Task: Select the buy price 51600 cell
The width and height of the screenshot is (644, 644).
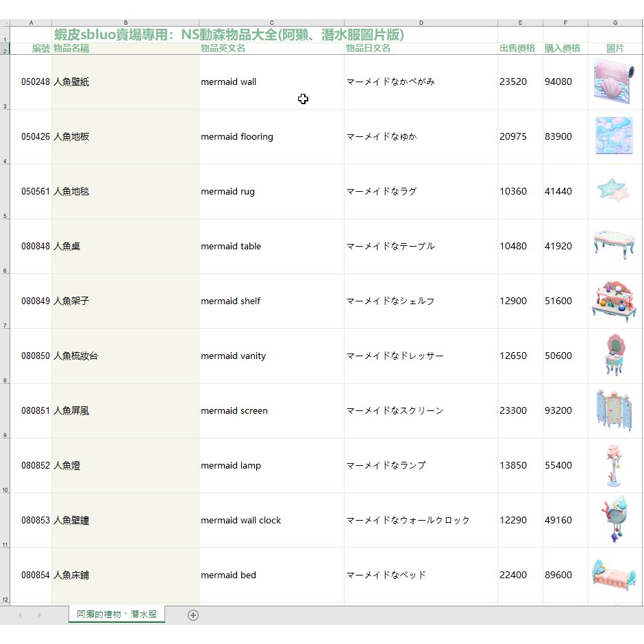Action: point(565,301)
